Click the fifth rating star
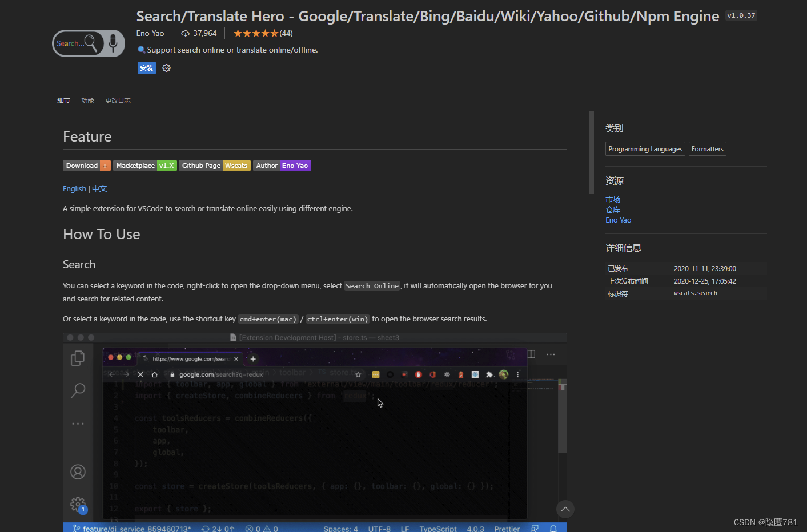 click(274, 33)
